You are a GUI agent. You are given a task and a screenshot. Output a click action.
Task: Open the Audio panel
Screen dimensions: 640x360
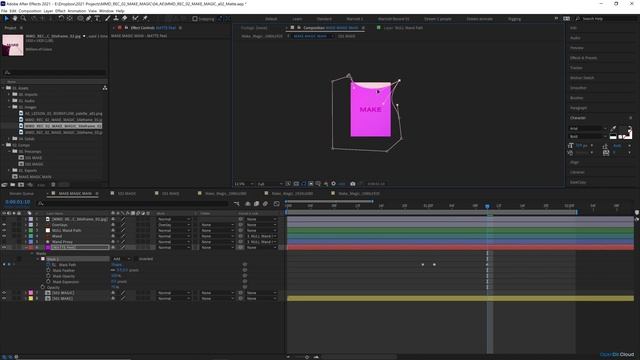coord(575,38)
